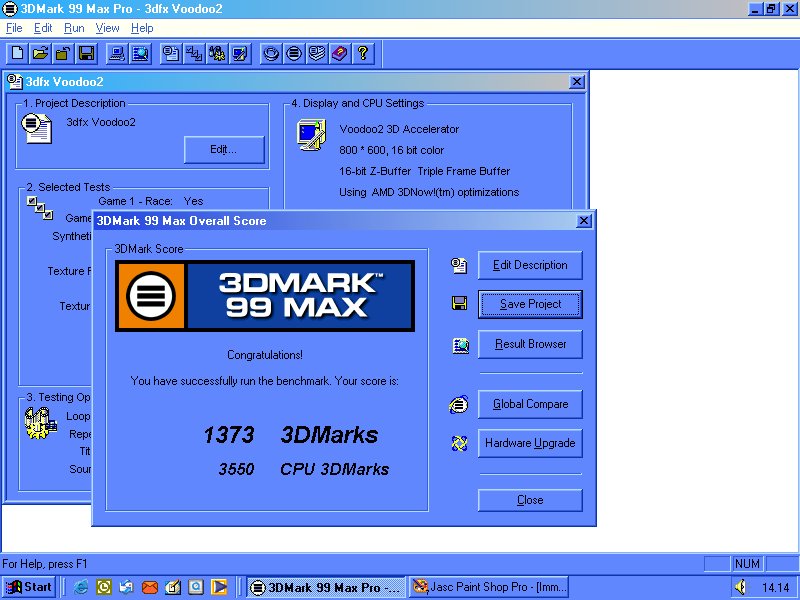The width and height of the screenshot is (800, 600).
Task: Click the icon beside Edit Description
Action: (x=459, y=265)
